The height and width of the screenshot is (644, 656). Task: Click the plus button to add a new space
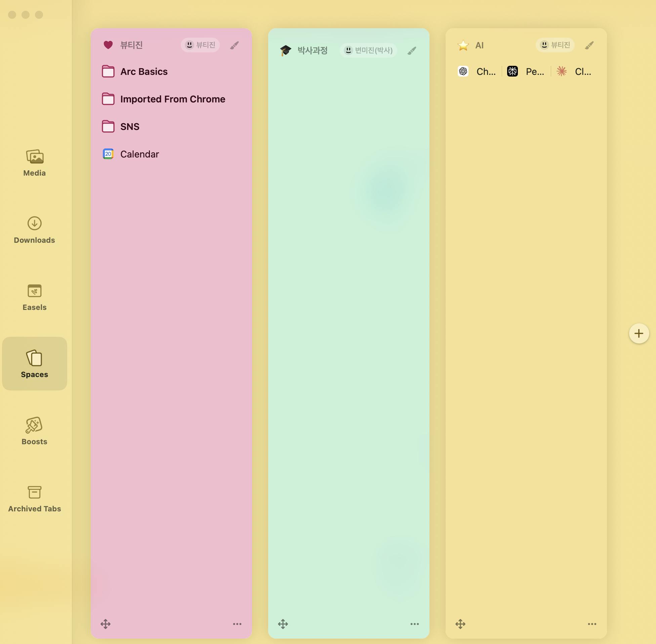639,333
